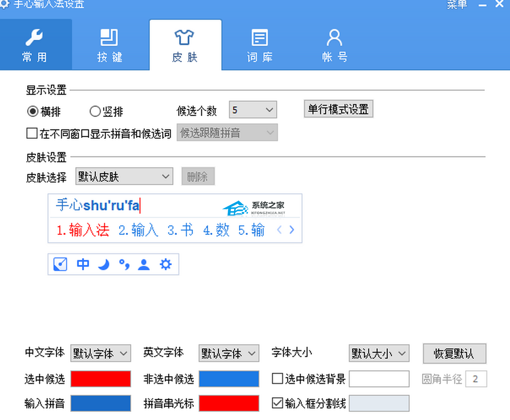Click candidate 4.数 in preview
This screenshot has width=510, height=420.
216,230
